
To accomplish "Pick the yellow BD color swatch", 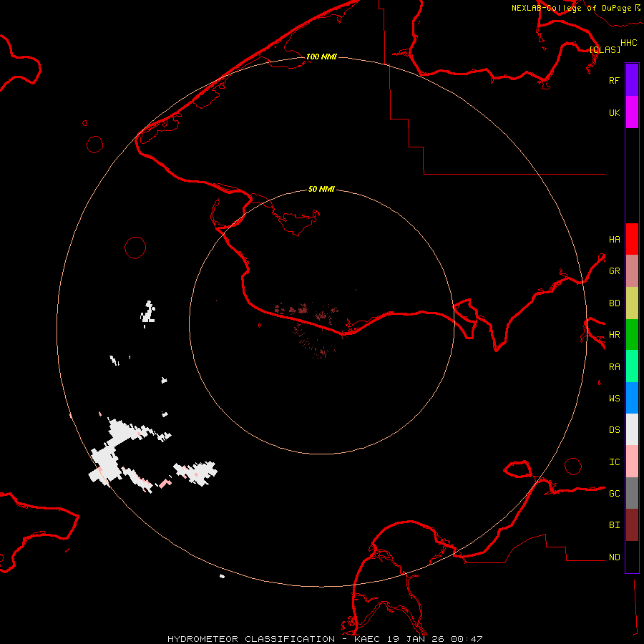I will click(632, 303).
